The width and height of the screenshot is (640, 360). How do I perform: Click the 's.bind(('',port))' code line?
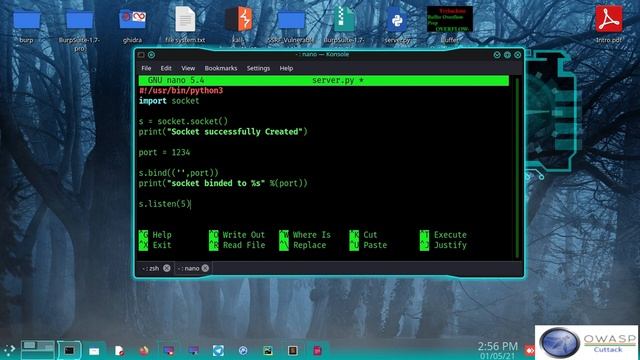(x=179, y=173)
